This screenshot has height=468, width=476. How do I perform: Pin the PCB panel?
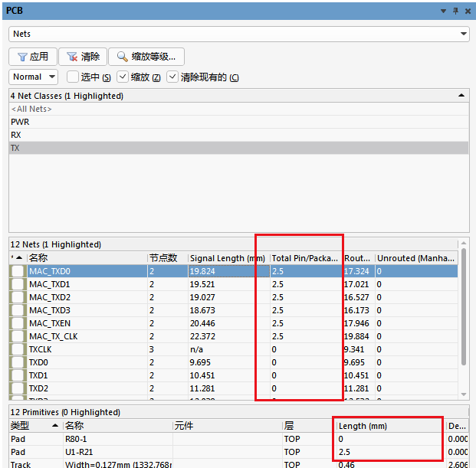tap(455, 11)
